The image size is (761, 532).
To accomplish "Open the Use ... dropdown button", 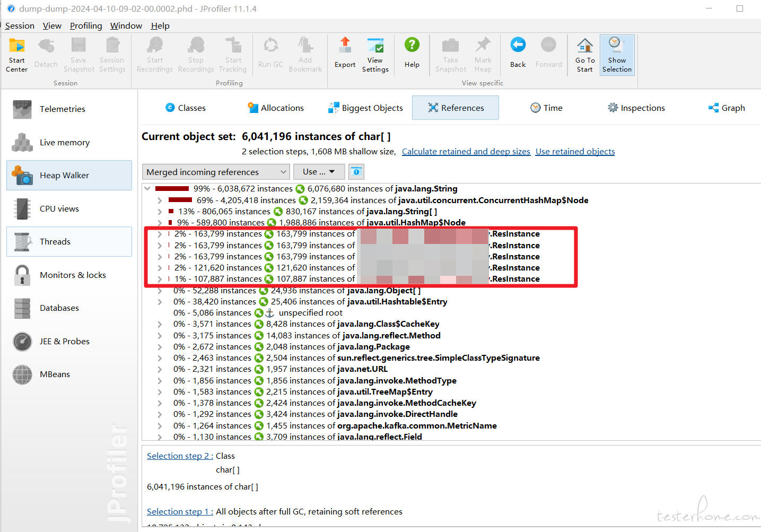I will pos(319,172).
